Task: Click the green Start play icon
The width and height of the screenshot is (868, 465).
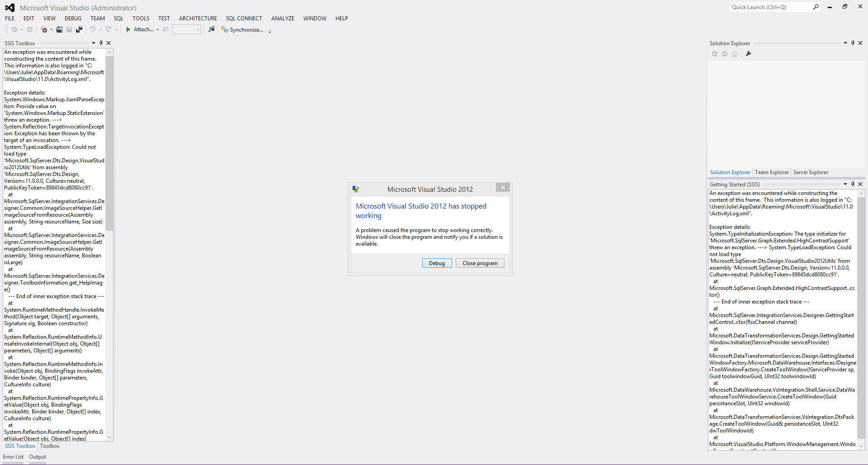Action: (x=128, y=29)
